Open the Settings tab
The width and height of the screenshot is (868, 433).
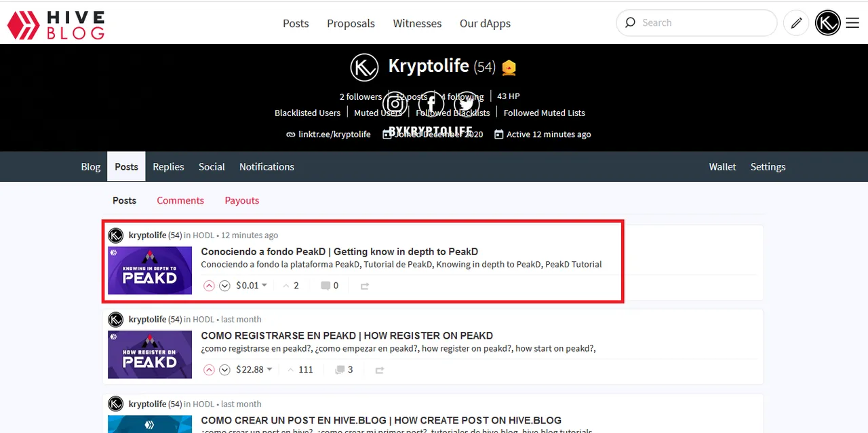click(768, 167)
